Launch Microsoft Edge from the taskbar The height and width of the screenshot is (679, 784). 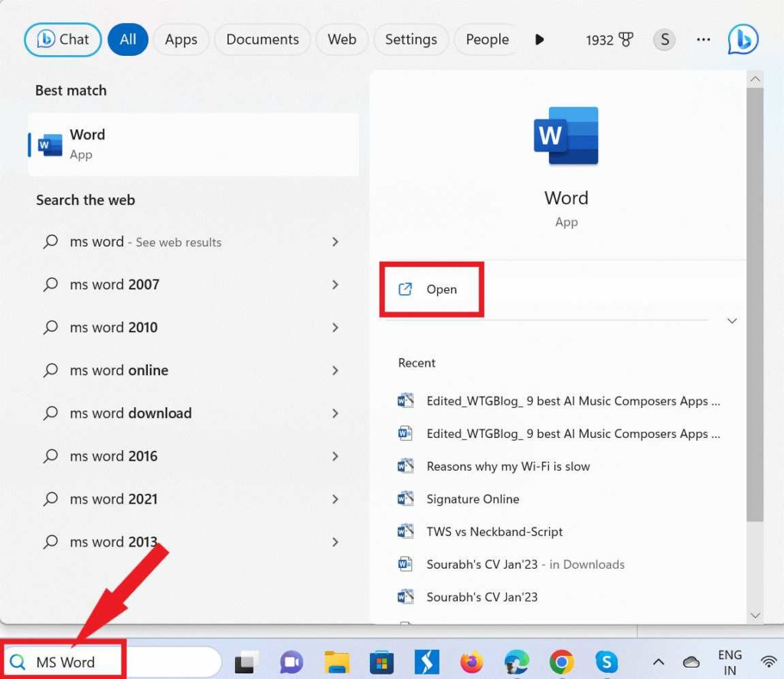pyautogui.click(x=517, y=662)
